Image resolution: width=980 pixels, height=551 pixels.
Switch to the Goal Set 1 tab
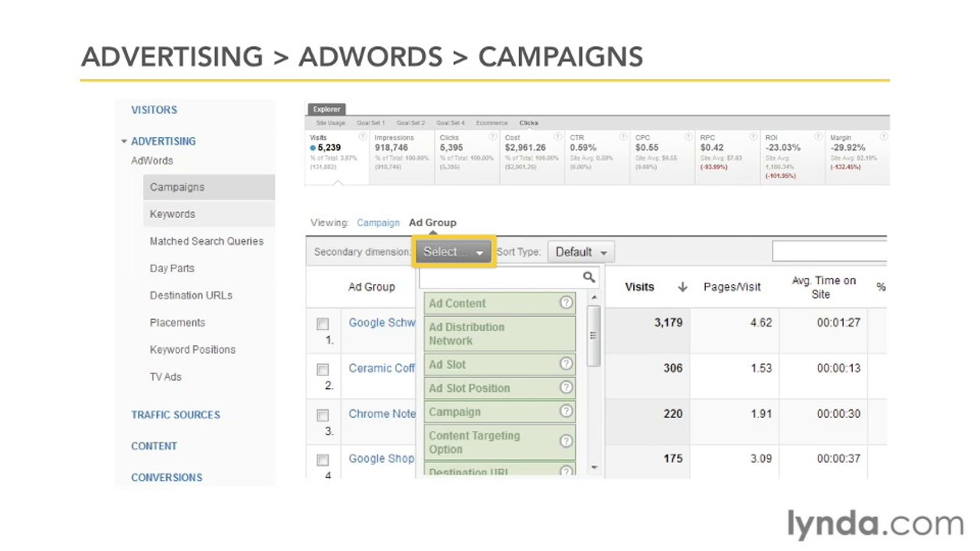click(x=371, y=122)
